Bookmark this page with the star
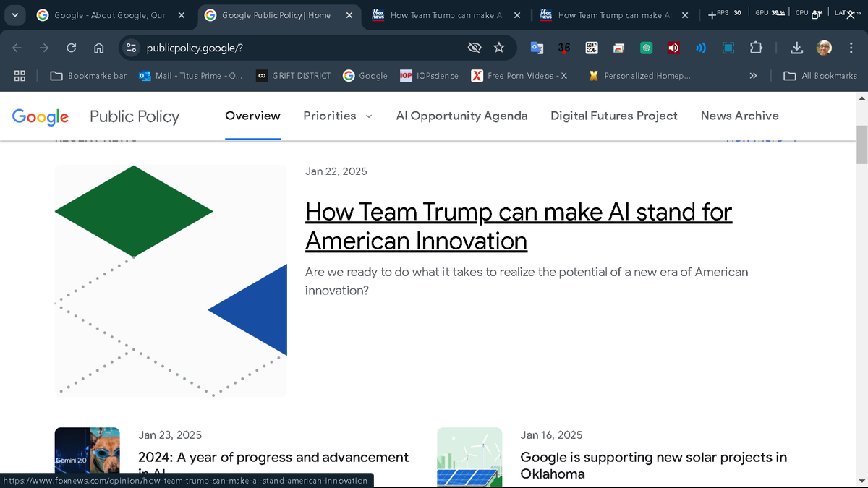 pos(499,48)
